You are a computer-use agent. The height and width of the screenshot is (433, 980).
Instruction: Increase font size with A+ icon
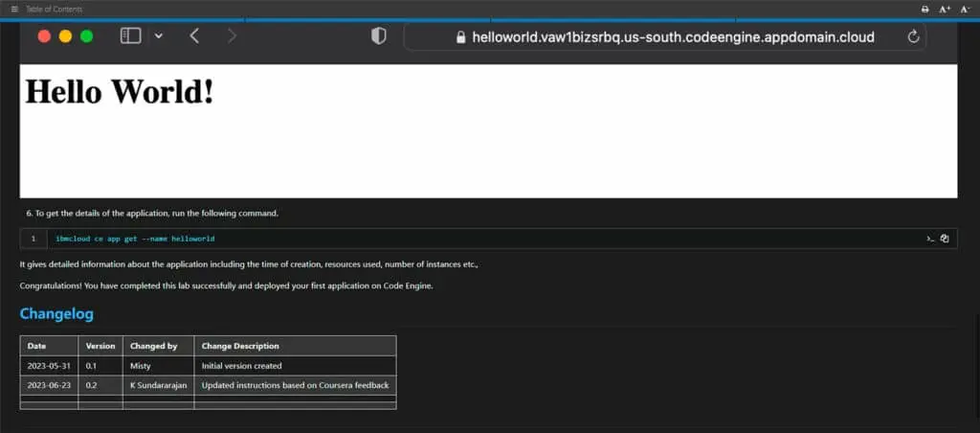click(945, 10)
